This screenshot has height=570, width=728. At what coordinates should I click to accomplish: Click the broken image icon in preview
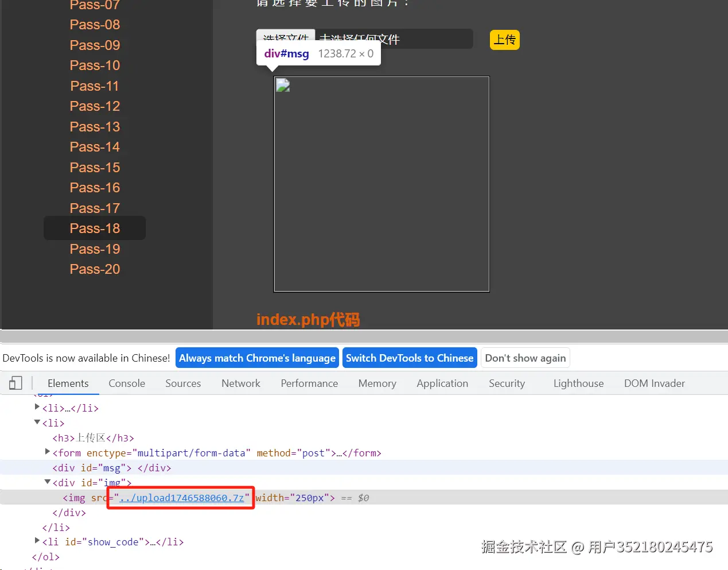tap(283, 86)
